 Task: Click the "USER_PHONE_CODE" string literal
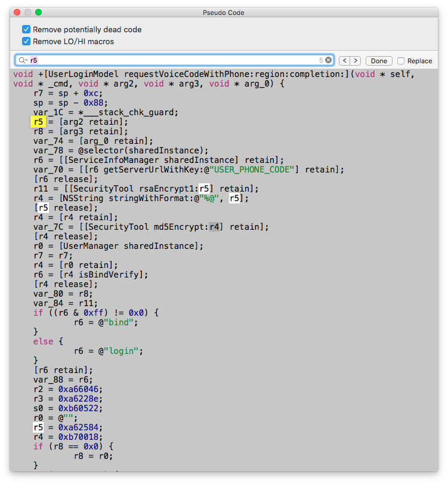tap(259, 169)
